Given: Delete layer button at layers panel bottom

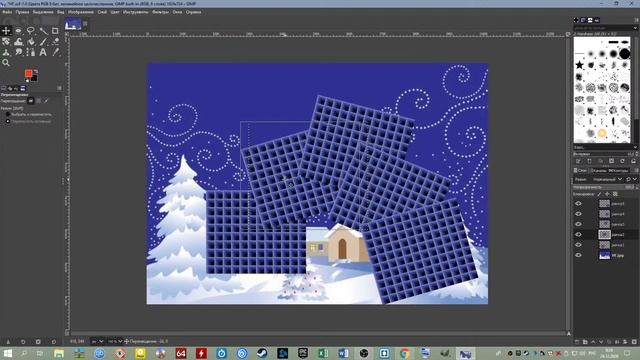Looking at the screenshot, I should [634, 342].
